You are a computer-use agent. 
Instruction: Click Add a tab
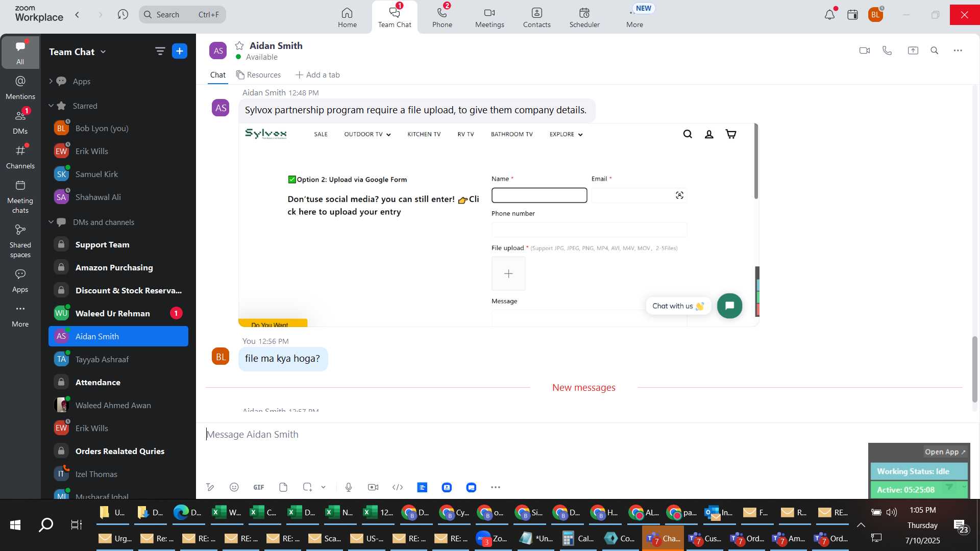point(317,74)
